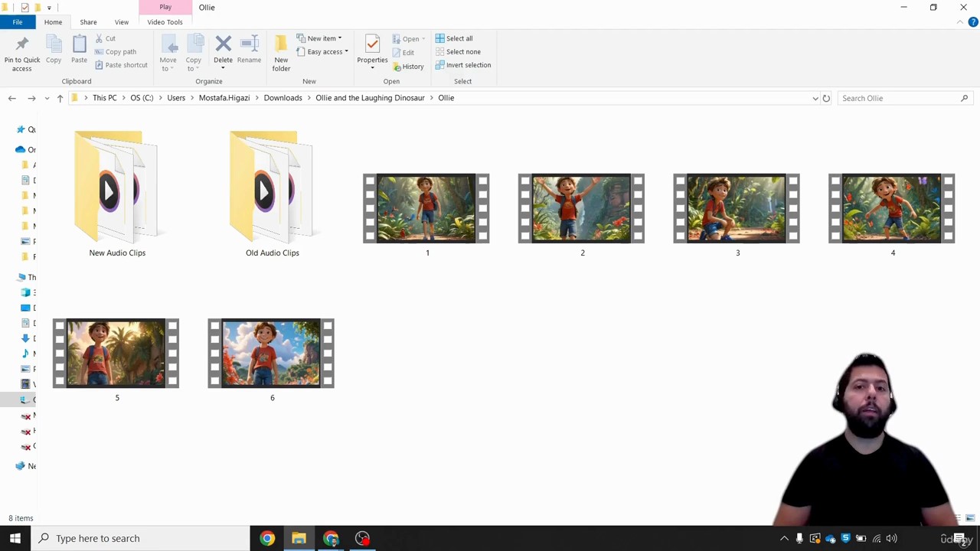Viewport: 980px width, 551px height.
Task: Click the Play contextual tab
Action: pyautogui.click(x=165, y=7)
